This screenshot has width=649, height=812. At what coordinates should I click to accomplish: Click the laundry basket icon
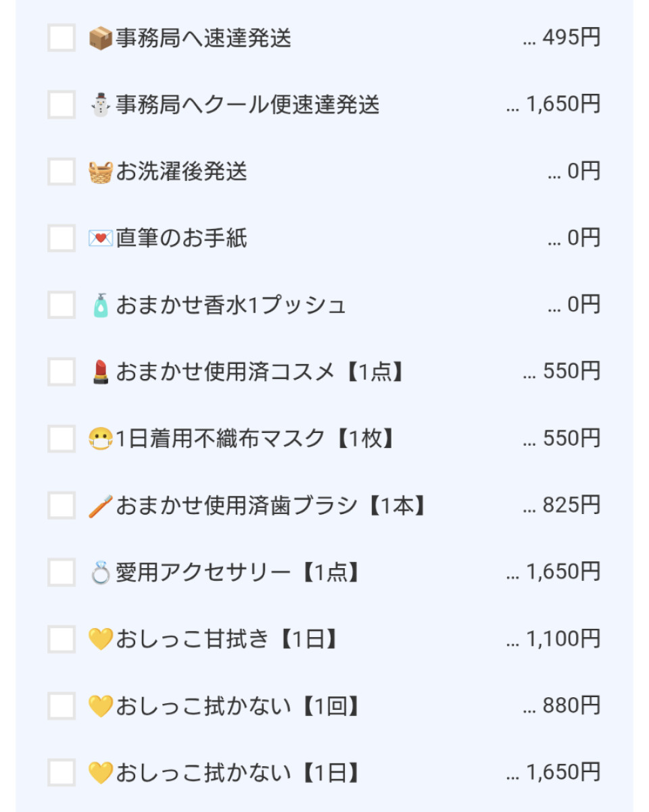[101, 172]
